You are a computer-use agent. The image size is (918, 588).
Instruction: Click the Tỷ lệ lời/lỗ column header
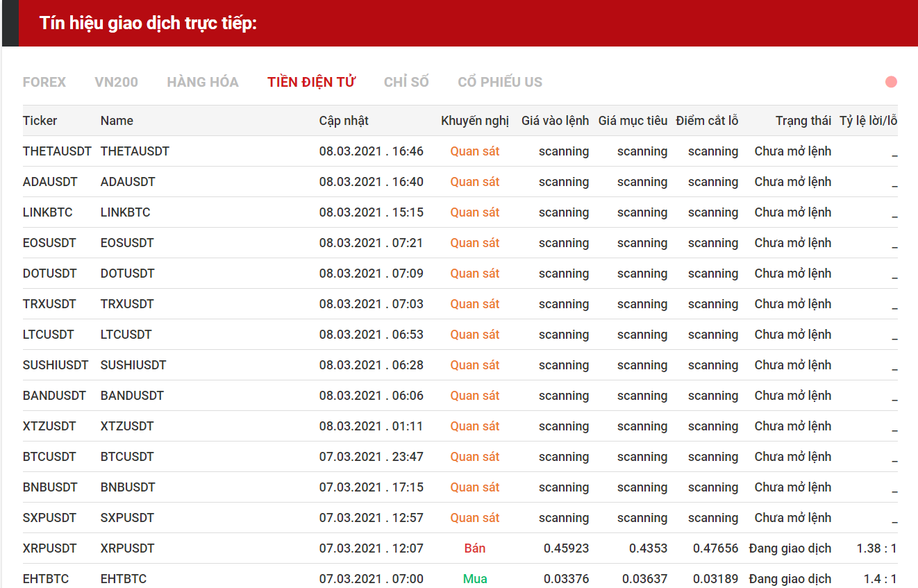[869, 121]
